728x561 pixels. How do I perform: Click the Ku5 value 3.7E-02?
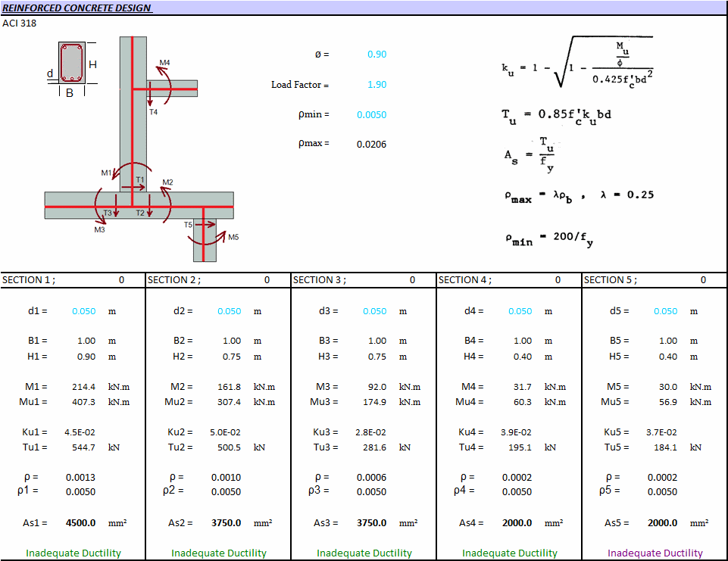(x=661, y=432)
